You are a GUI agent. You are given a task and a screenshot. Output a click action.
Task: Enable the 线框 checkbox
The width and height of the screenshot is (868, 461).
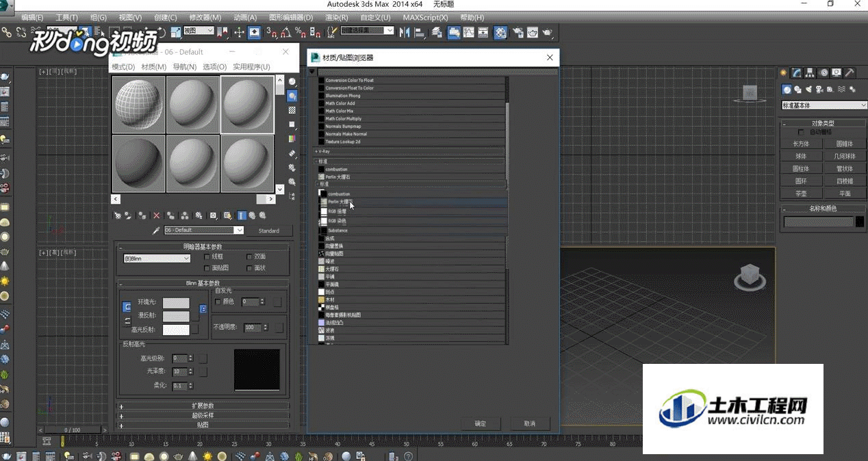(x=207, y=256)
